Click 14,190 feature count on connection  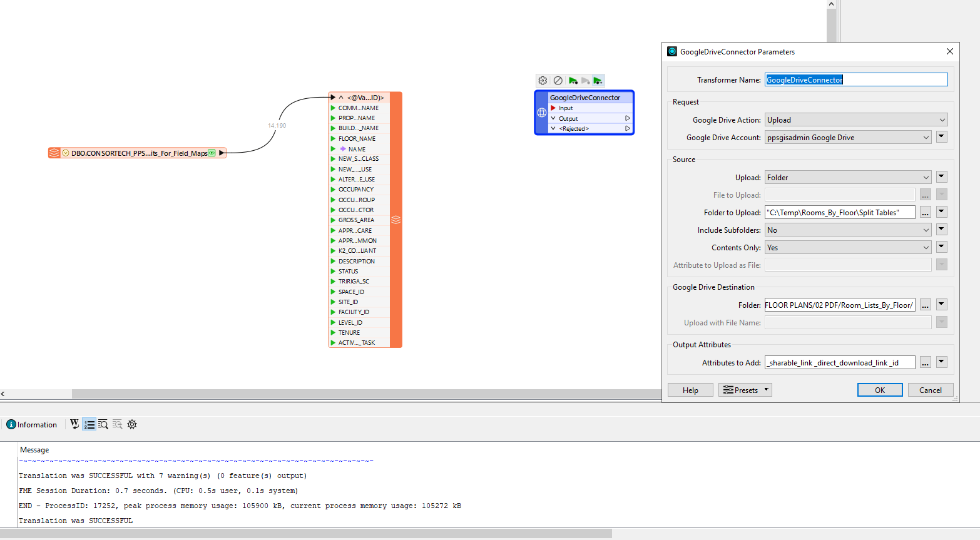[277, 126]
